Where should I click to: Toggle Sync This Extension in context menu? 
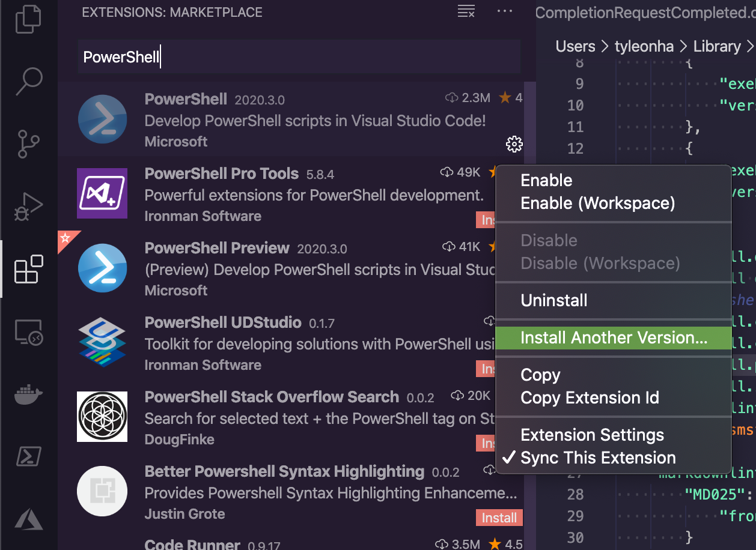[x=613, y=458]
